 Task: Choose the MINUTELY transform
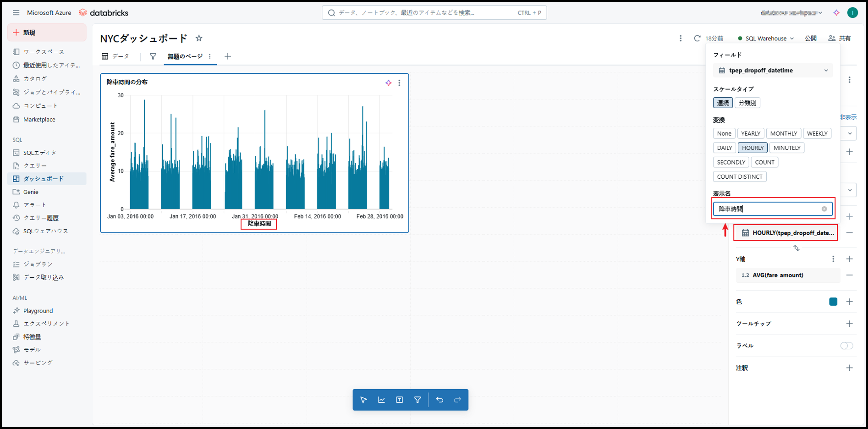tap(787, 148)
